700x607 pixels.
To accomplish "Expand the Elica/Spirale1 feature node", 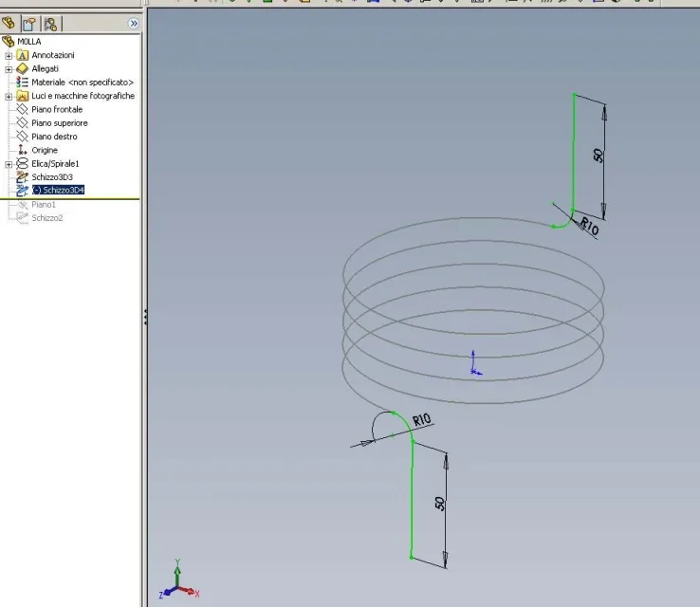I will 9,164.
